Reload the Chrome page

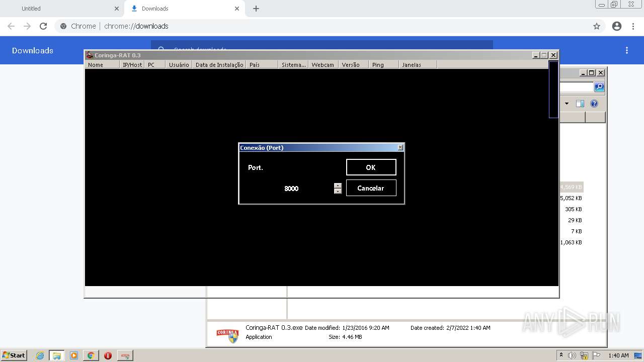43,26
